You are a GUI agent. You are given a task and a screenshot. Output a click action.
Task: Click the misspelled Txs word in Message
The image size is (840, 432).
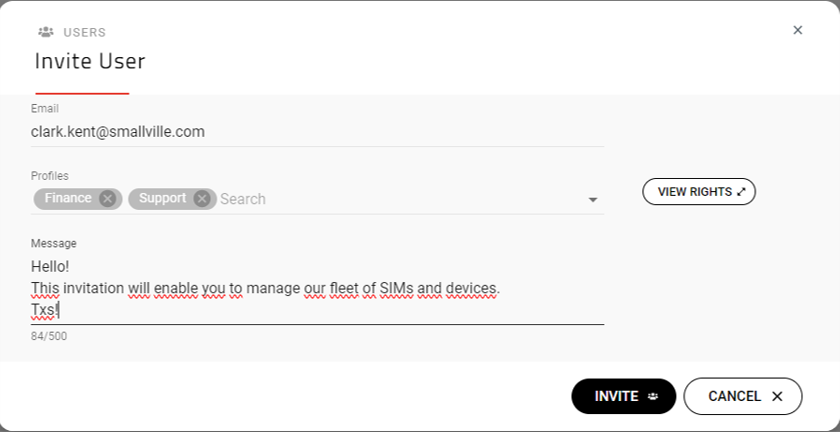click(43, 310)
